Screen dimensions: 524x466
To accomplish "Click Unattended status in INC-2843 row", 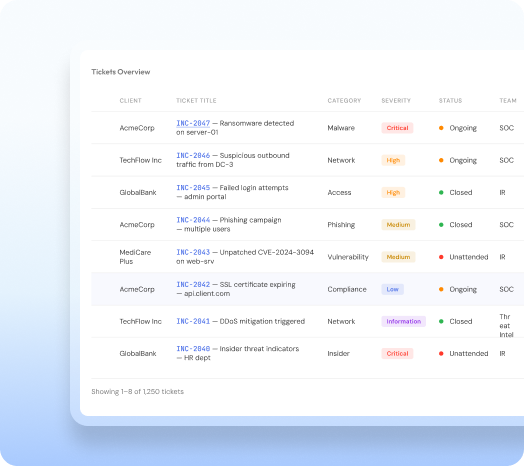I will tap(464, 257).
